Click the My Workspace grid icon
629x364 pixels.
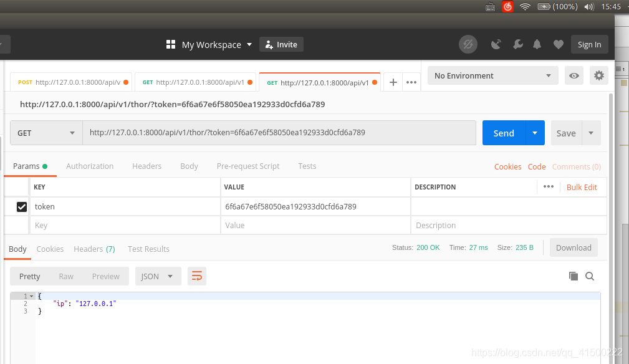pyautogui.click(x=171, y=44)
